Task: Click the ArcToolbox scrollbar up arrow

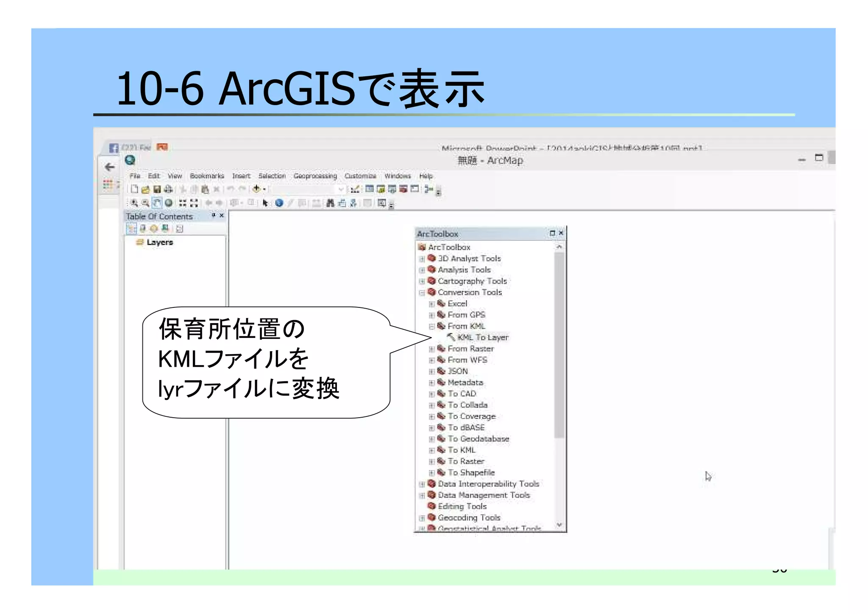Action: pyautogui.click(x=559, y=247)
